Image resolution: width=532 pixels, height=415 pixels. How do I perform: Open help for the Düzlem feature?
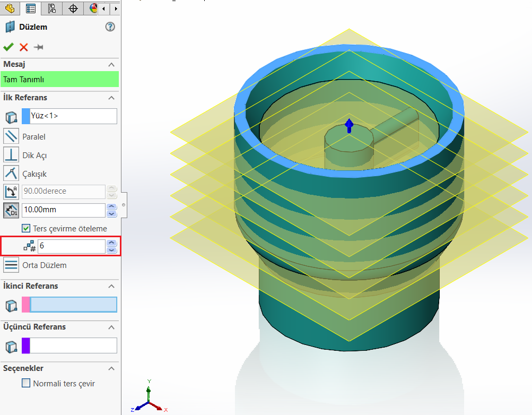tap(110, 27)
